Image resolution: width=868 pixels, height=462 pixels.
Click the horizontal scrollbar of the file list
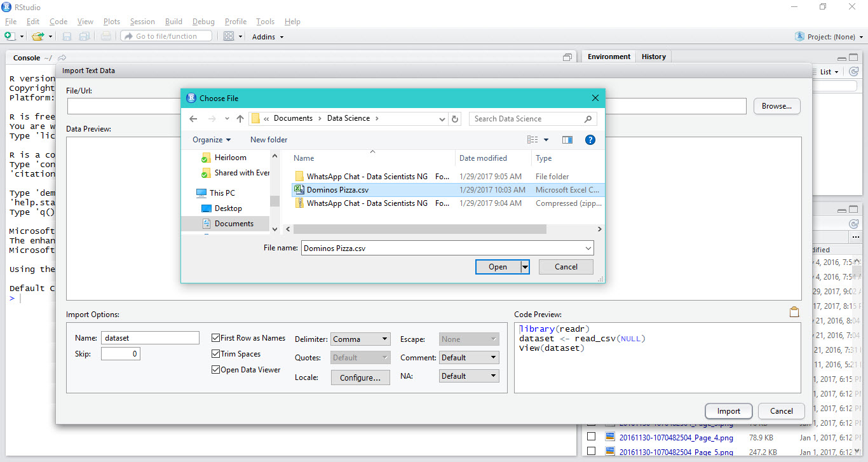[419, 229]
